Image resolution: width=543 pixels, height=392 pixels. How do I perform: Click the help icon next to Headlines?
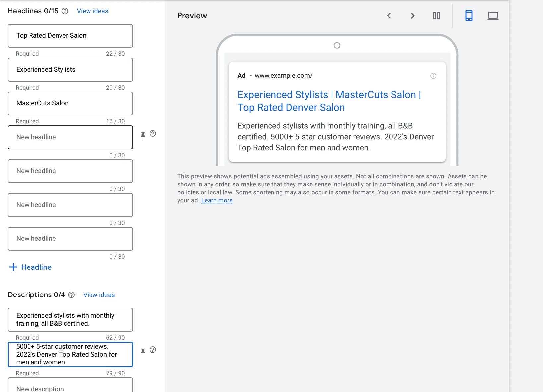pos(65,11)
